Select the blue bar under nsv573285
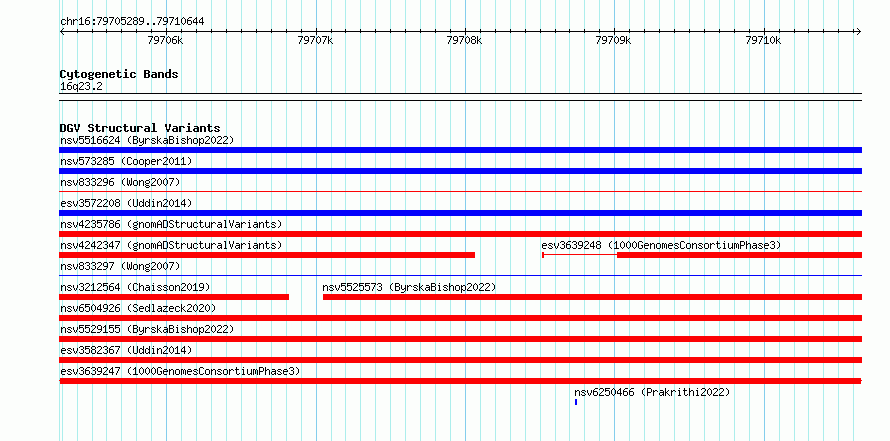This screenshot has width=890, height=441. (460, 171)
